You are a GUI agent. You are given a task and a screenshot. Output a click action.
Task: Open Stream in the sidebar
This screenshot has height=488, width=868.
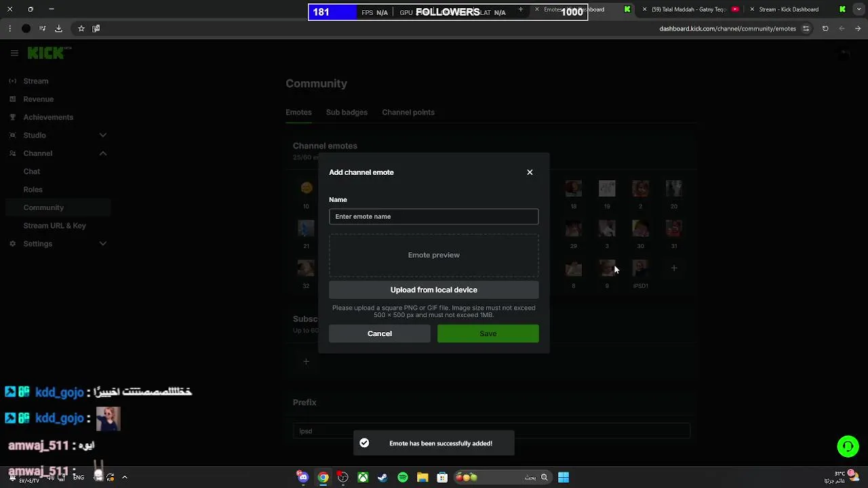36,81
